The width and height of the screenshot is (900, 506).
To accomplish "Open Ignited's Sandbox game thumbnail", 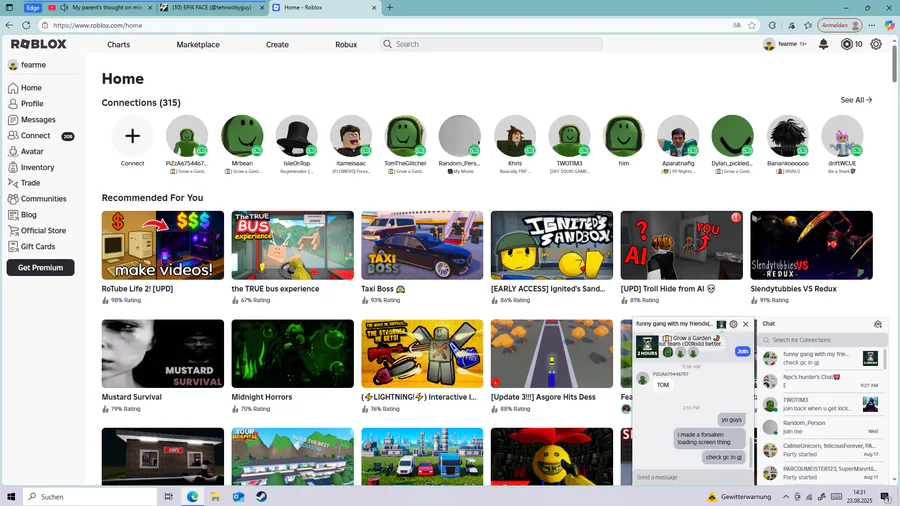I will point(552,245).
